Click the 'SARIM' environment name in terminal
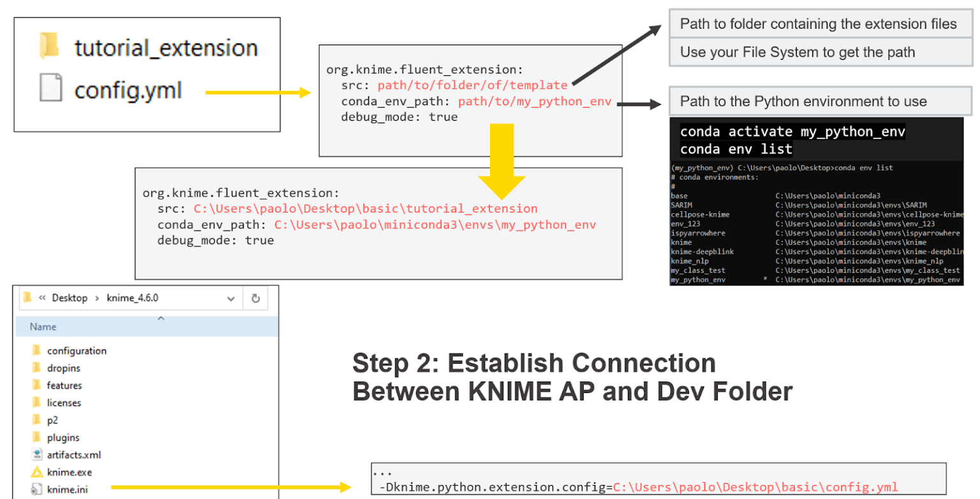 coord(681,205)
